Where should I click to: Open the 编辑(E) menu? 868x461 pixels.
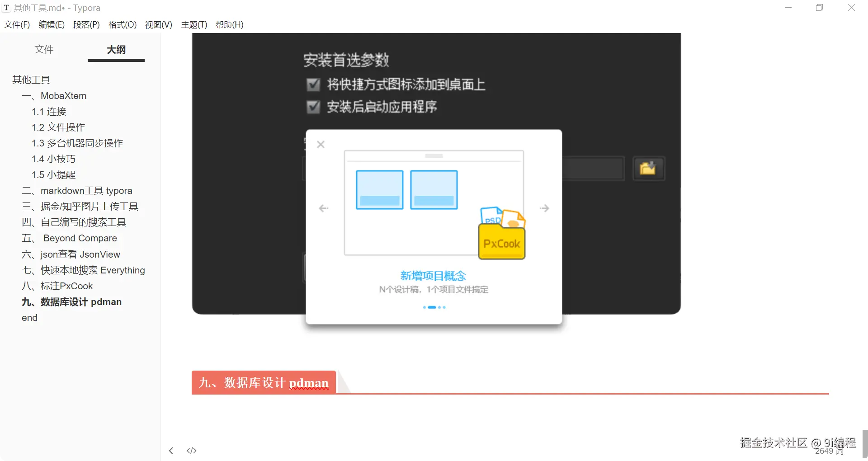point(52,24)
